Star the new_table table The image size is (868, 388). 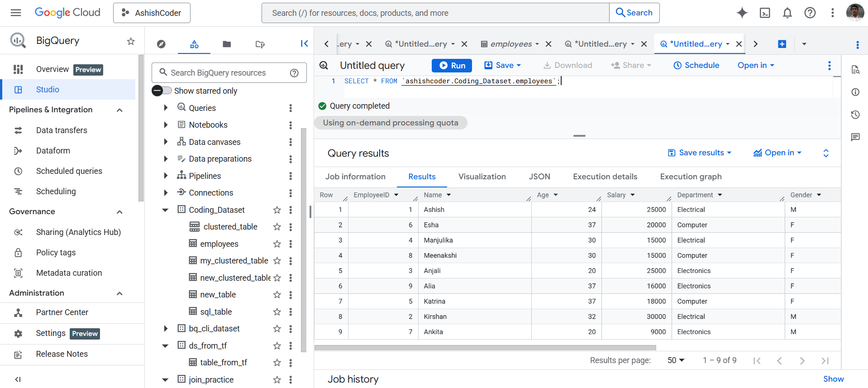pos(277,295)
